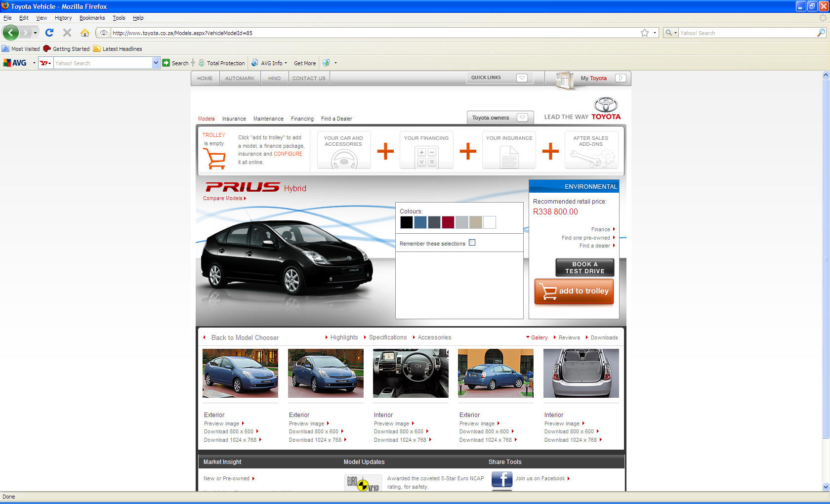
Task: Click the add to trolley button
Action: [x=574, y=291]
